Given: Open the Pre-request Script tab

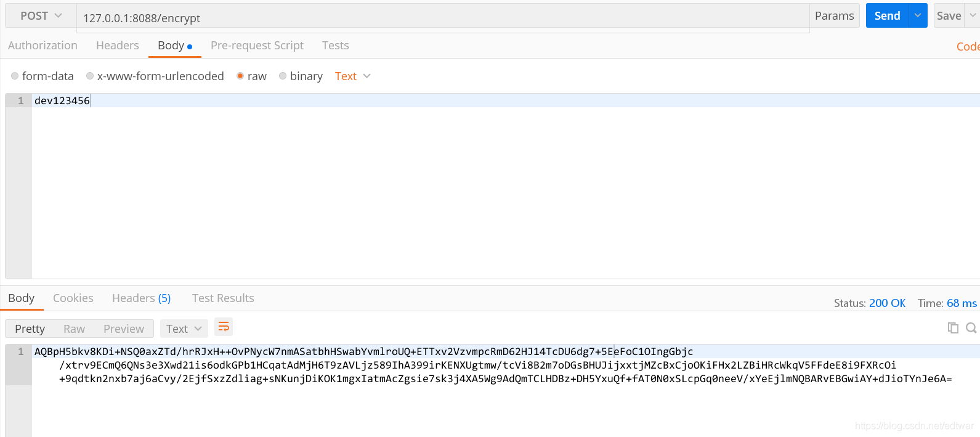Looking at the screenshot, I should [257, 46].
